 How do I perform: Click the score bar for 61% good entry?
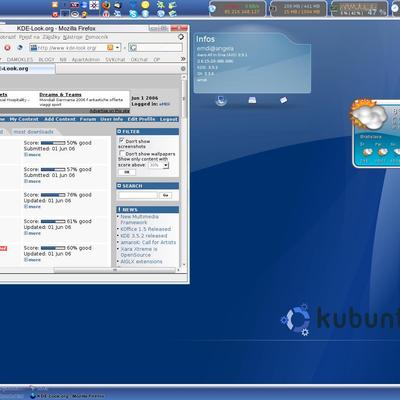pyautogui.click(x=53, y=221)
